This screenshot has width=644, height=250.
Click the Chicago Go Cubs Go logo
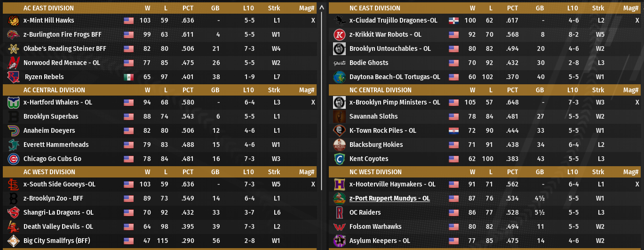click(x=13, y=159)
